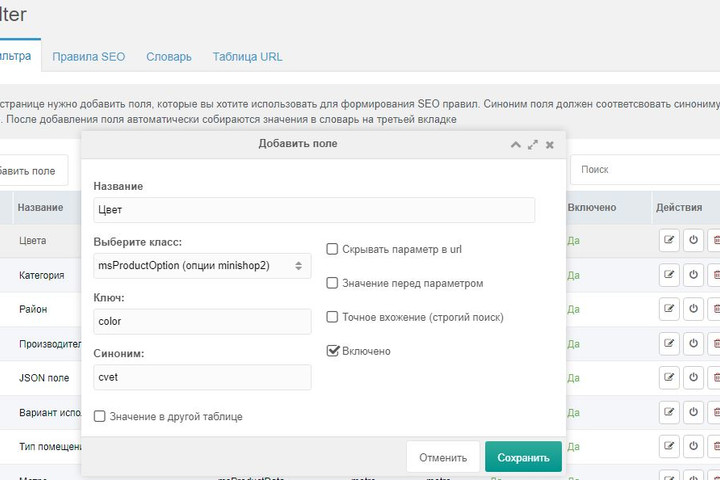The image size is (720, 480).
Task: Select the Категория table cell
Action: [42, 275]
